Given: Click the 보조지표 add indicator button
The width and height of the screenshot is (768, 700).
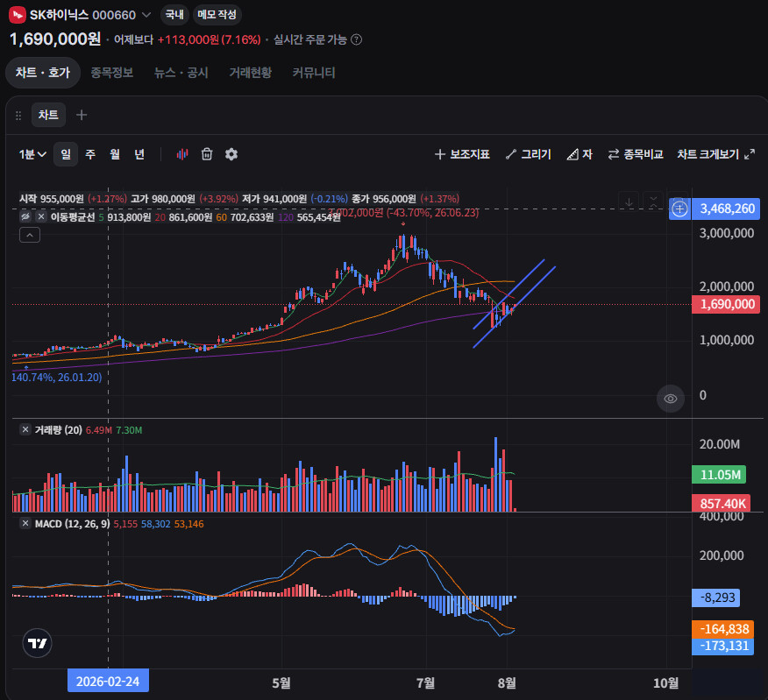Looking at the screenshot, I should point(462,154).
